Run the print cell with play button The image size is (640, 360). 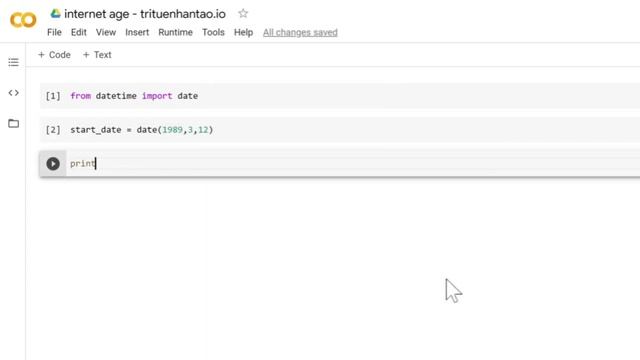pyautogui.click(x=53, y=164)
